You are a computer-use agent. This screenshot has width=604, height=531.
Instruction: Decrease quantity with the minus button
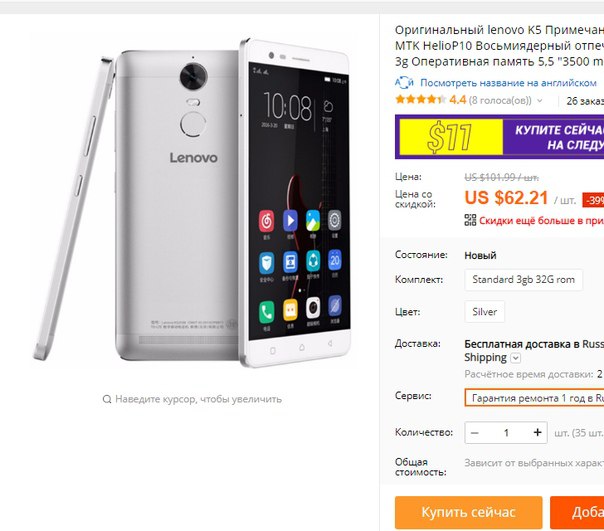coord(475,432)
